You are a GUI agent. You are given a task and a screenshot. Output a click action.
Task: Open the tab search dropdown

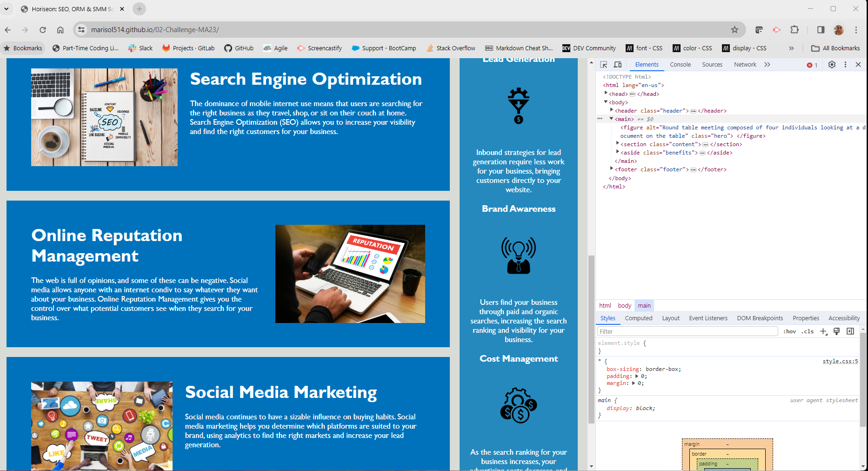click(x=7, y=9)
